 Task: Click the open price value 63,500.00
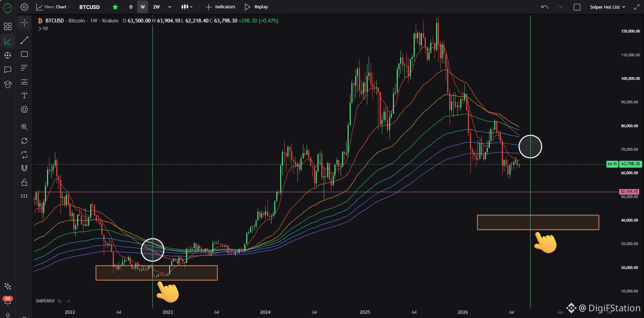pos(139,21)
